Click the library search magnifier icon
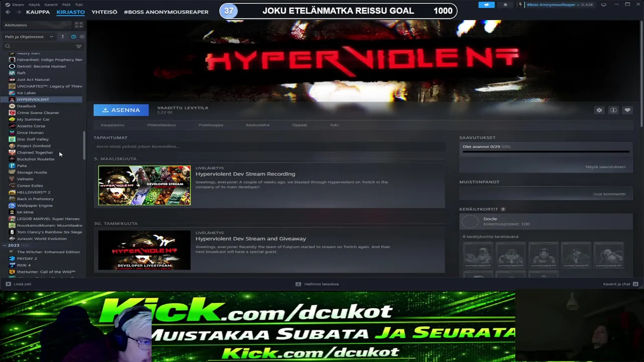Image resolution: width=644 pixels, height=362 pixels. point(8,46)
